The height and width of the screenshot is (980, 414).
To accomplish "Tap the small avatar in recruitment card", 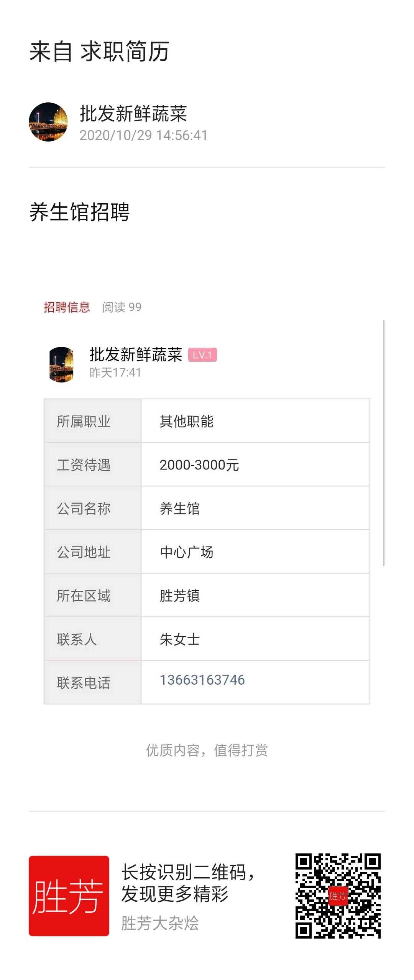I will (x=61, y=364).
